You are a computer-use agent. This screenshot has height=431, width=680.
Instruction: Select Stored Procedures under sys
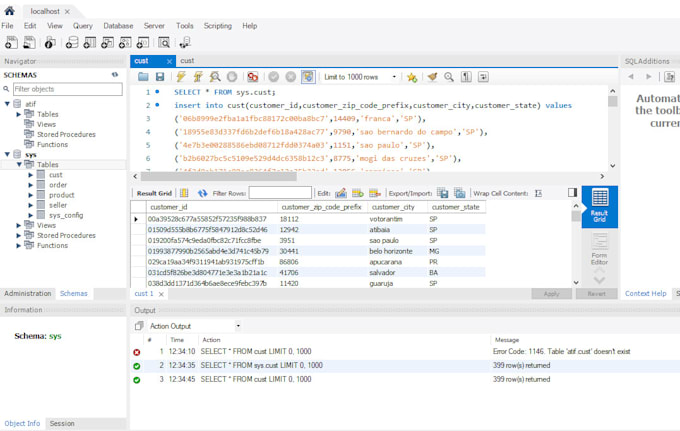click(x=66, y=235)
